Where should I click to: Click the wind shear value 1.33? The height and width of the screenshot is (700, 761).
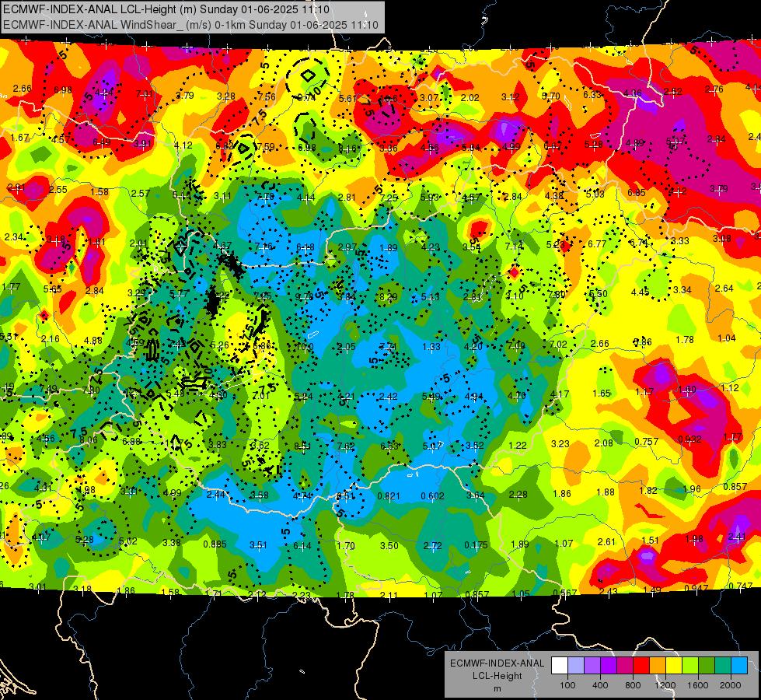click(431, 346)
